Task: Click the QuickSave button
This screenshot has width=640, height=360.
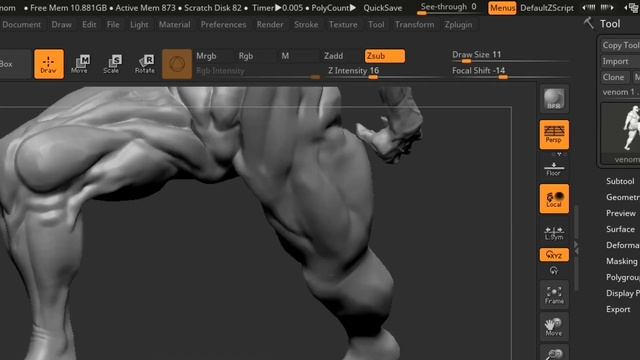Action: tap(382, 8)
